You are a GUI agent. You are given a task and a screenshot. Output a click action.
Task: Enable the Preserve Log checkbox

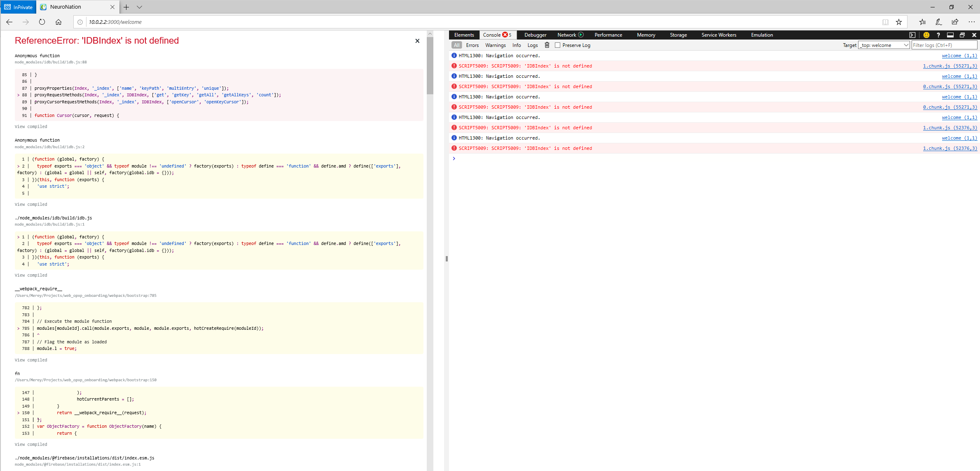pyautogui.click(x=557, y=45)
